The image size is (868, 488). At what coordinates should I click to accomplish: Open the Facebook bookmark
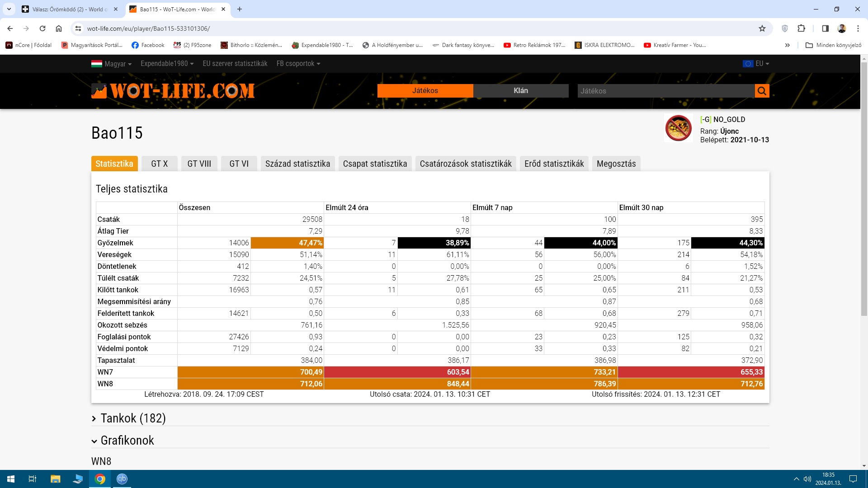(x=148, y=45)
